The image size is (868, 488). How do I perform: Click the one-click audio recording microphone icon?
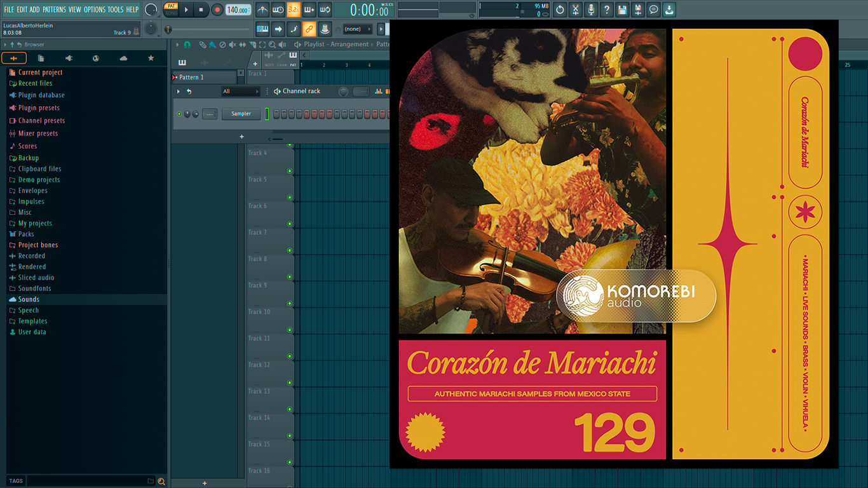591,10
